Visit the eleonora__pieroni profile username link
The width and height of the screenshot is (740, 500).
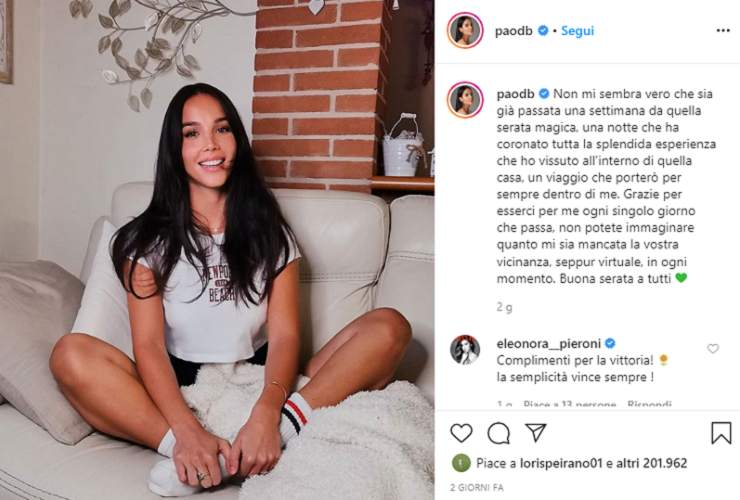[548, 343]
